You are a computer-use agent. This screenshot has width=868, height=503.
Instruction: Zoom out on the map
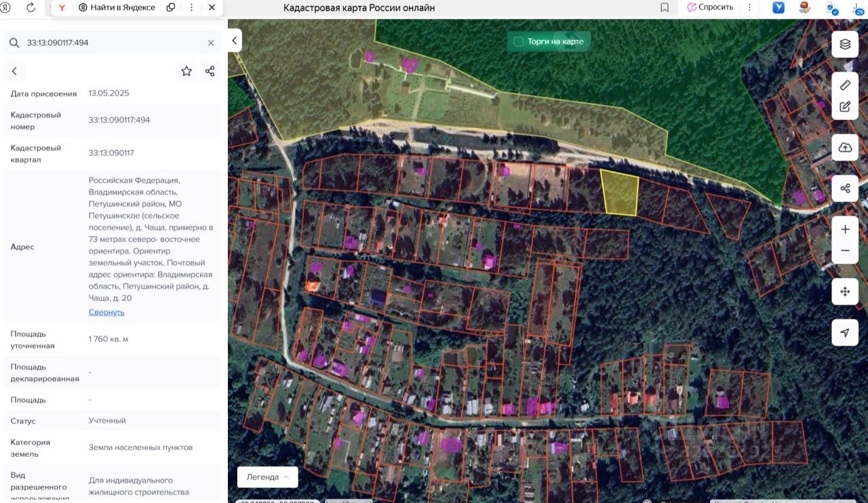pos(845,251)
